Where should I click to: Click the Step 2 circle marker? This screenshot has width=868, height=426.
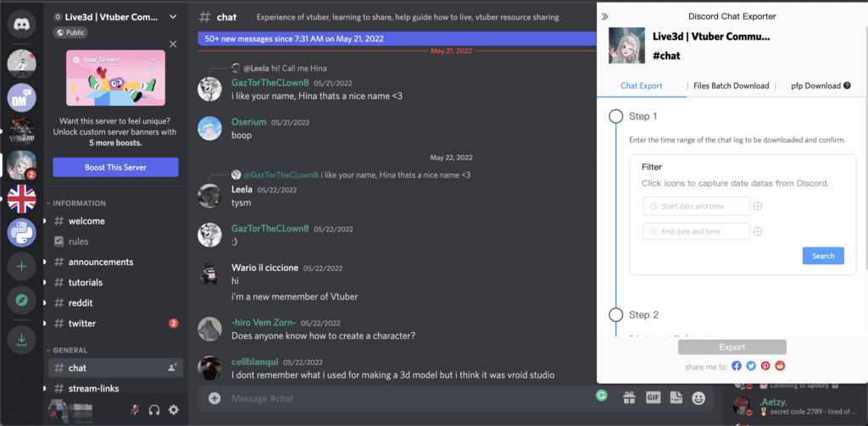(615, 315)
